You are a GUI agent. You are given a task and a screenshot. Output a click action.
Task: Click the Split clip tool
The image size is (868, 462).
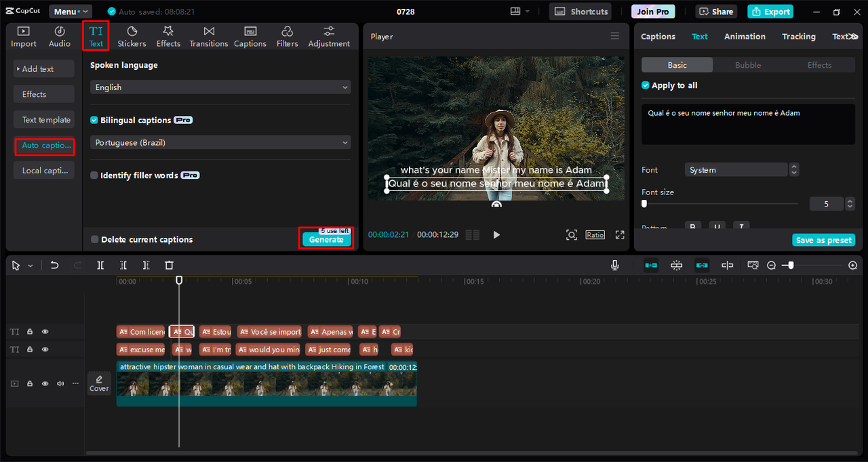[100, 266]
